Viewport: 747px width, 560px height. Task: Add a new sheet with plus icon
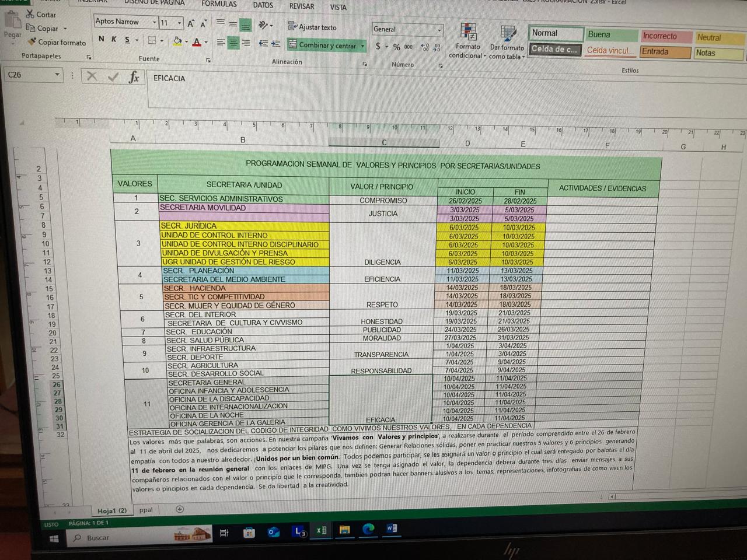[180, 509]
